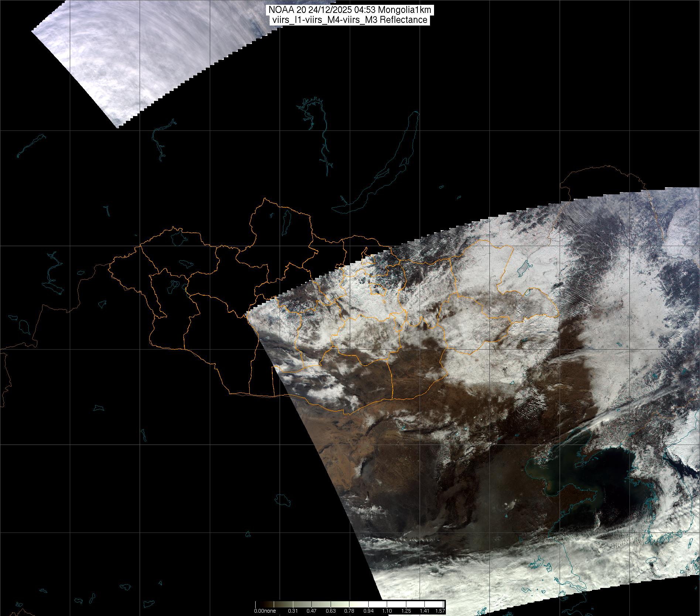Click the NOAA 20 date title line
Viewport: 700px width, 616px height.
[350, 11]
